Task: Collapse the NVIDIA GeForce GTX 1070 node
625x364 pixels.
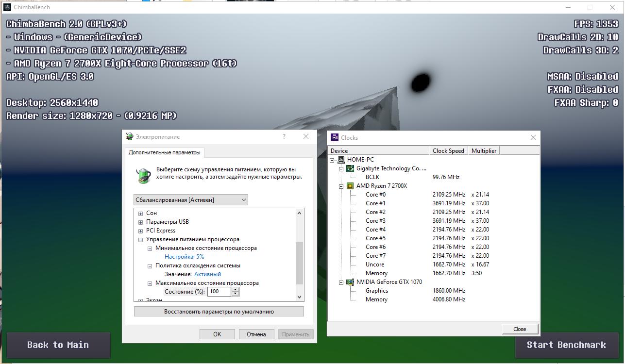Action: click(341, 282)
